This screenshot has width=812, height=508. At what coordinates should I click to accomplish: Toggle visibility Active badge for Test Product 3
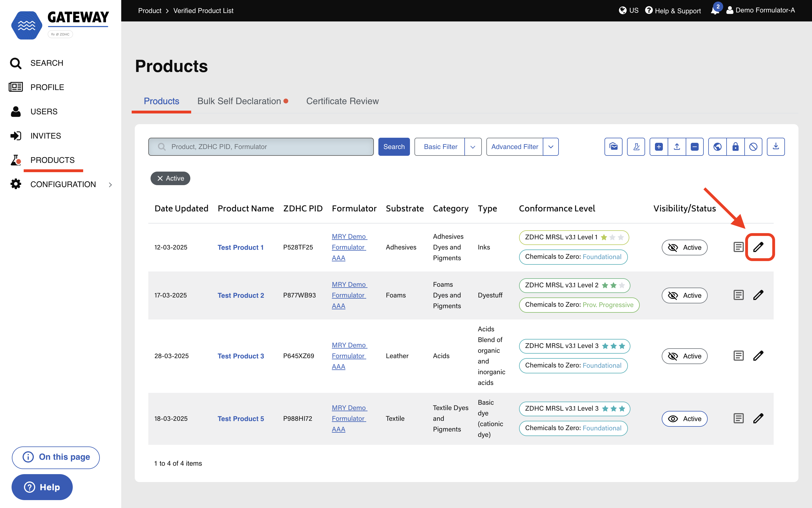(685, 356)
